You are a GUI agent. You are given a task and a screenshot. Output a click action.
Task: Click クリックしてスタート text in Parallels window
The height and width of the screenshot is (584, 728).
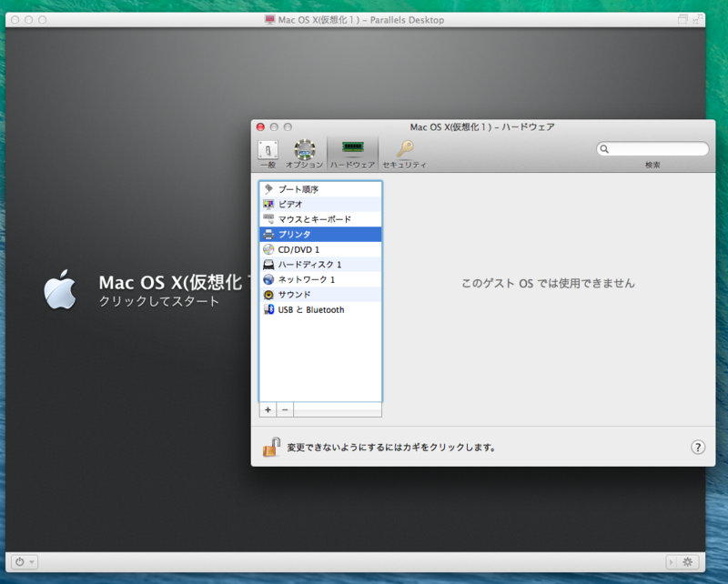[x=158, y=301]
